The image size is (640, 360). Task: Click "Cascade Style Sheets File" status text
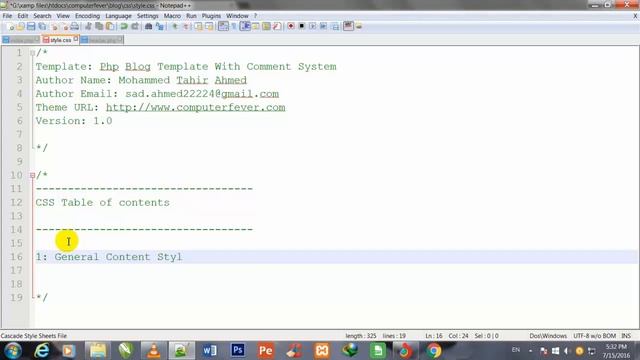[34, 336]
